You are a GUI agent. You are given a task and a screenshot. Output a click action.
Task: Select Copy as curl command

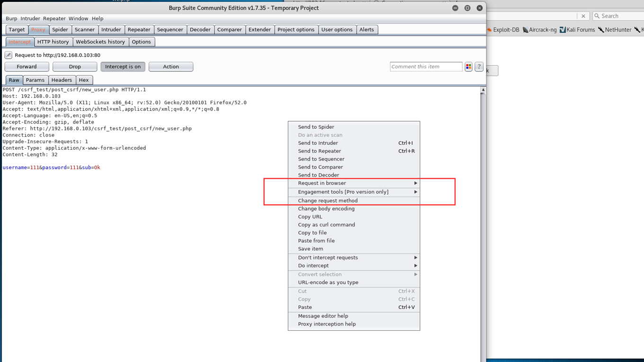[x=354, y=225]
